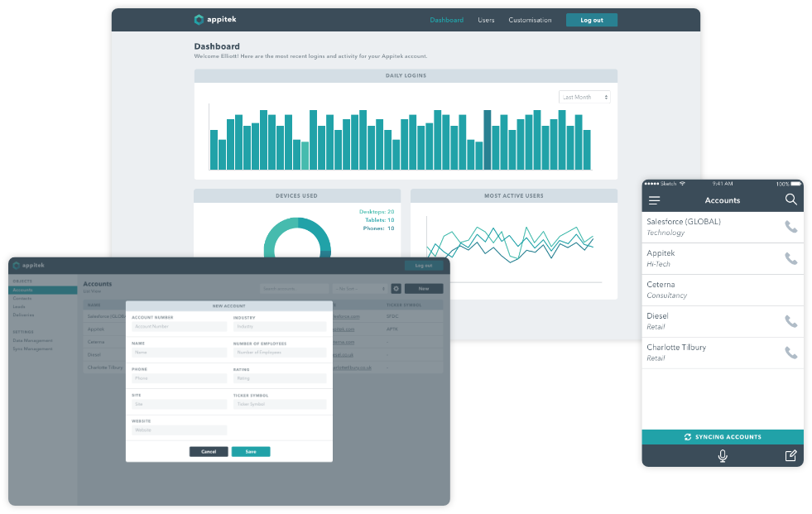Image resolution: width=812 pixels, height=514 pixels.
Task: Click the dark highlighted bar in Daily Logins
Action: click(x=488, y=140)
